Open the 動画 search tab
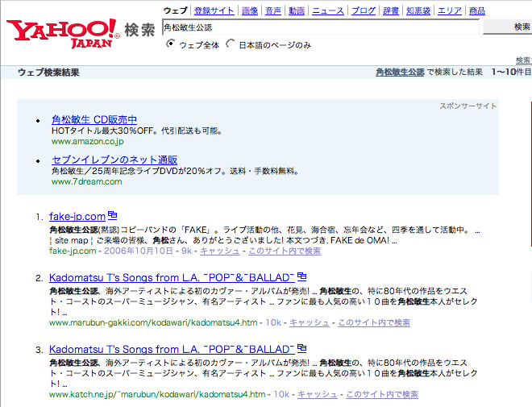Screen dimensions: 532x407 [297, 10]
